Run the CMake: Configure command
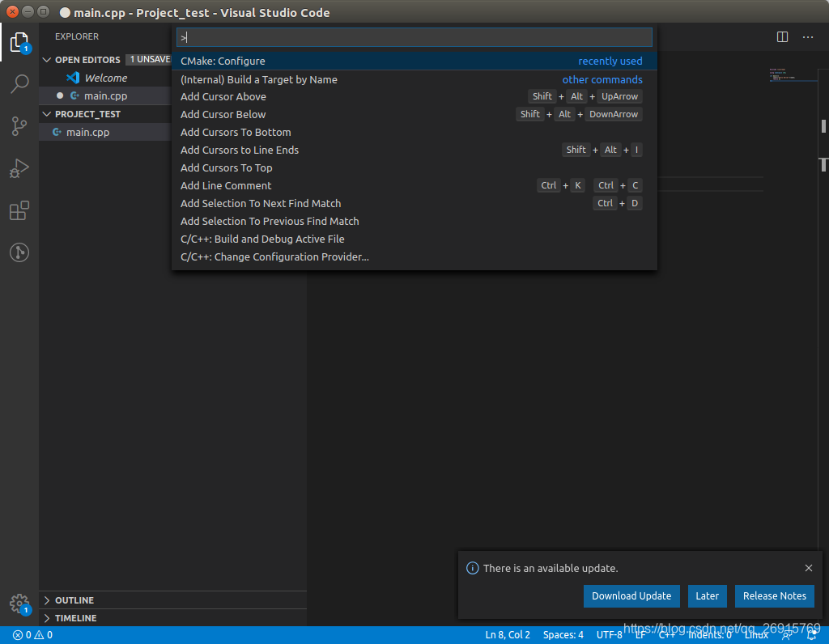Screen dimensions: 829x644 [414, 61]
